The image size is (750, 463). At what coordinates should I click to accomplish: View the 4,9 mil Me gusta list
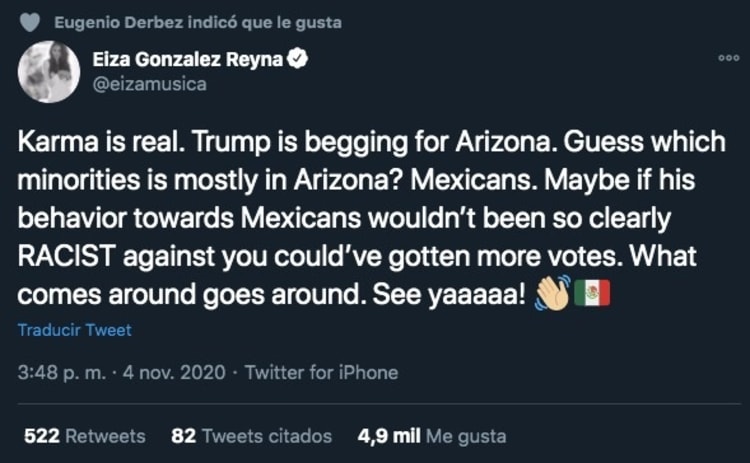click(x=431, y=436)
